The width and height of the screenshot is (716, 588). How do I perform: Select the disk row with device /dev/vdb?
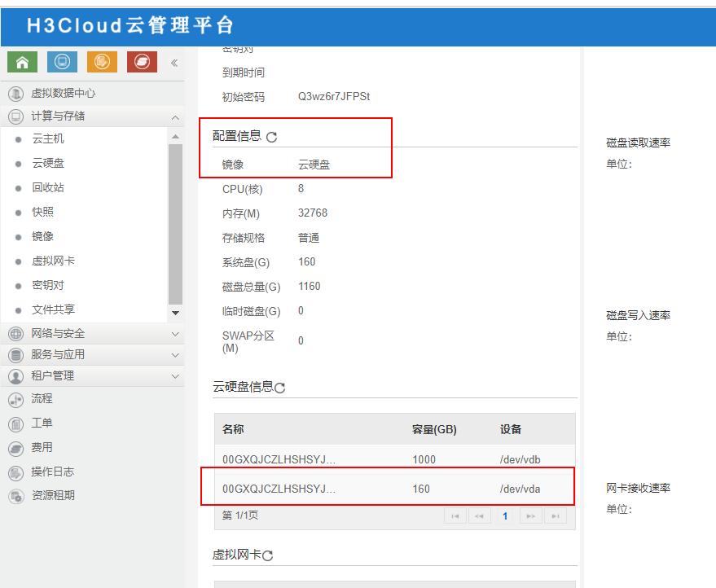click(395, 459)
